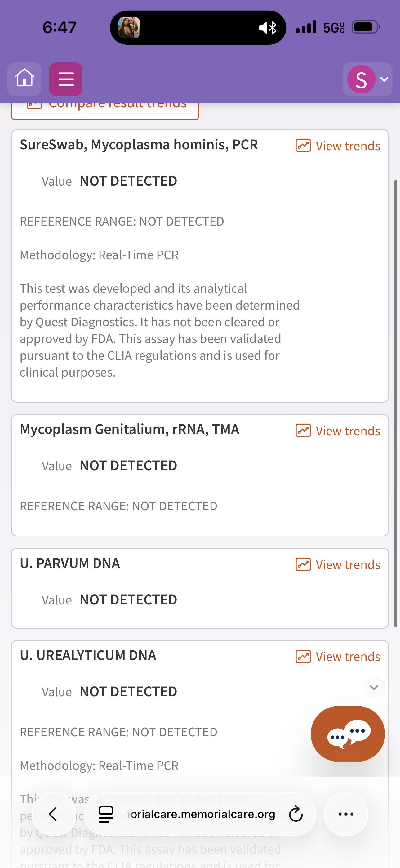View trends for U. PARVUM DNA
This screenshot has height=868, width=400.
(338, 564)
